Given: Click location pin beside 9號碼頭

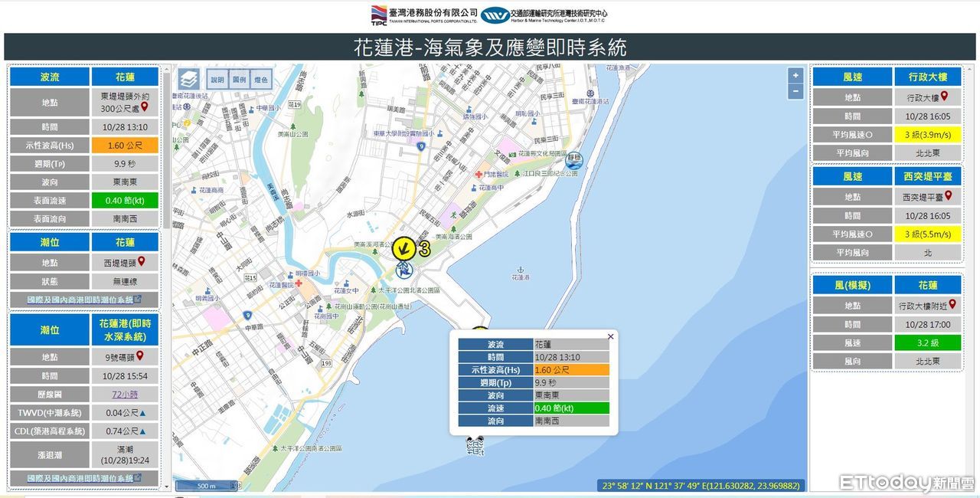Looking at the screenshot, I should click(142, 356).
